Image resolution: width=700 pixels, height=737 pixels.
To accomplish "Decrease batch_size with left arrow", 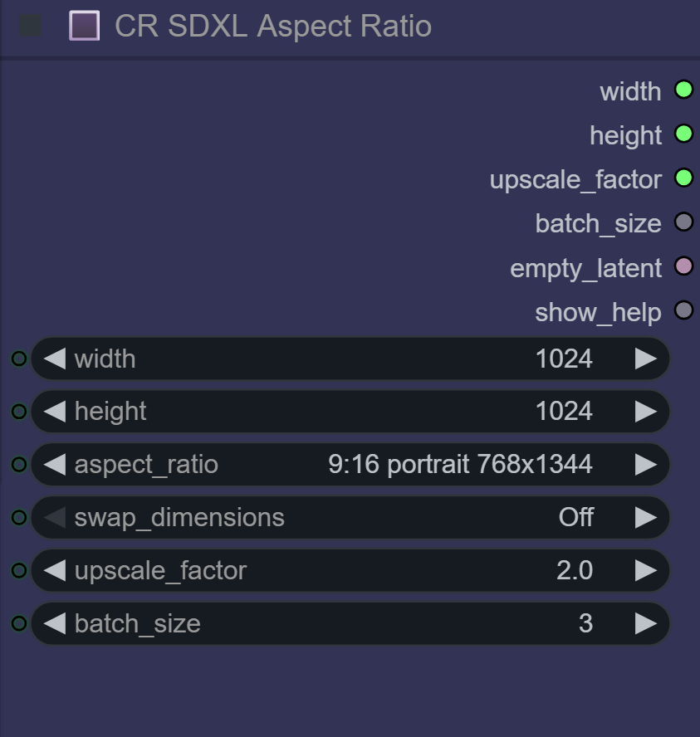I will (55, 624).
